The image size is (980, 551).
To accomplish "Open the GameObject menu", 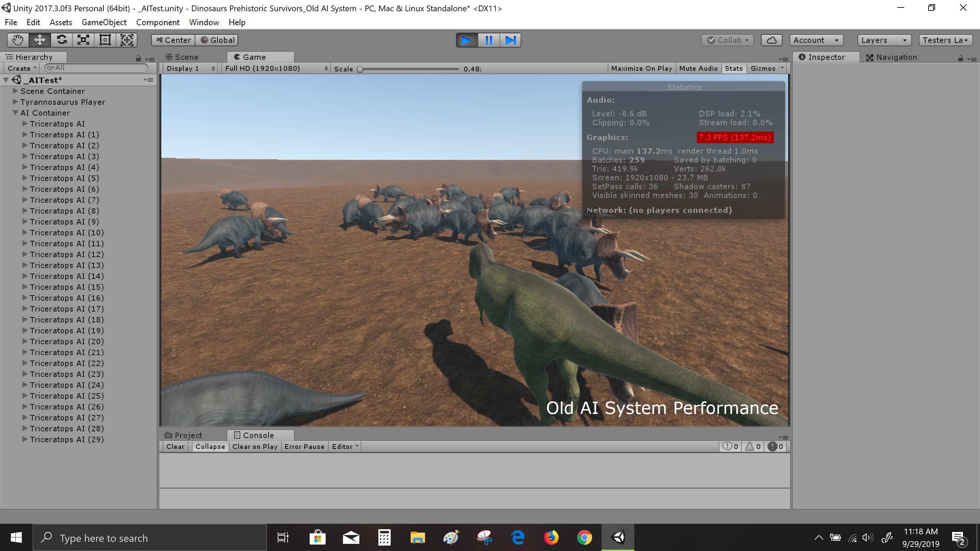I will click(104, 22).
